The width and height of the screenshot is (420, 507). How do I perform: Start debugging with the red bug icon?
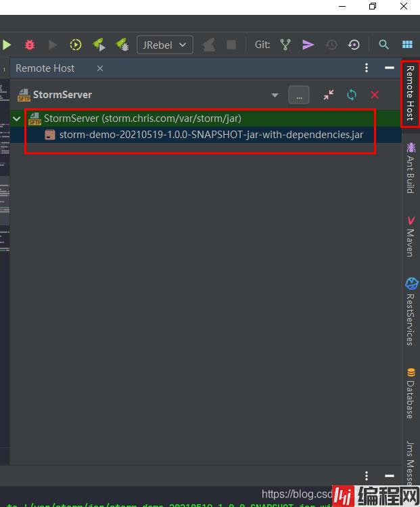(x=30, y=45)
